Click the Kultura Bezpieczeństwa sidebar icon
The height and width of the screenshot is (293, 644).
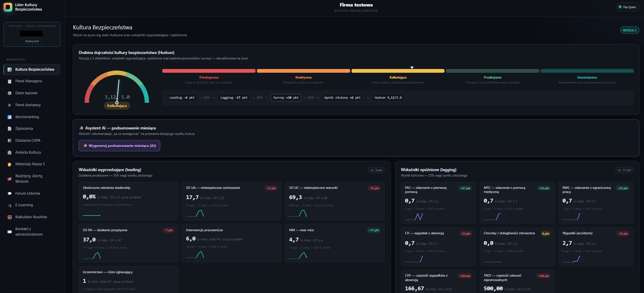pyautogui.click(x=10, y=69)
